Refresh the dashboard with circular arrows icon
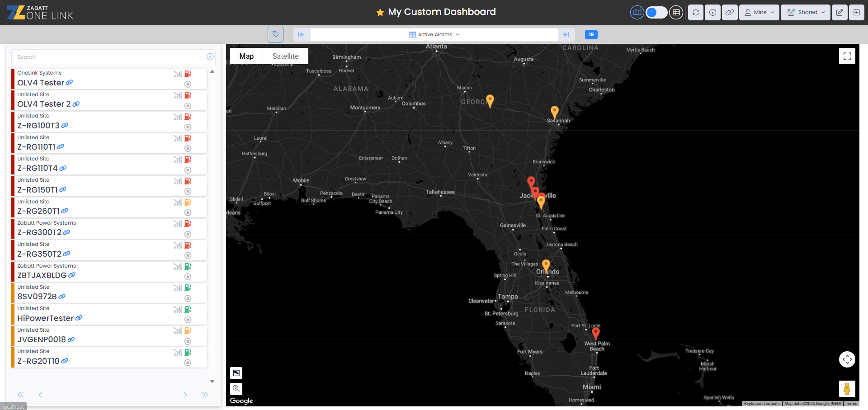This screenshot has height=410, width=868. point(696,13)
